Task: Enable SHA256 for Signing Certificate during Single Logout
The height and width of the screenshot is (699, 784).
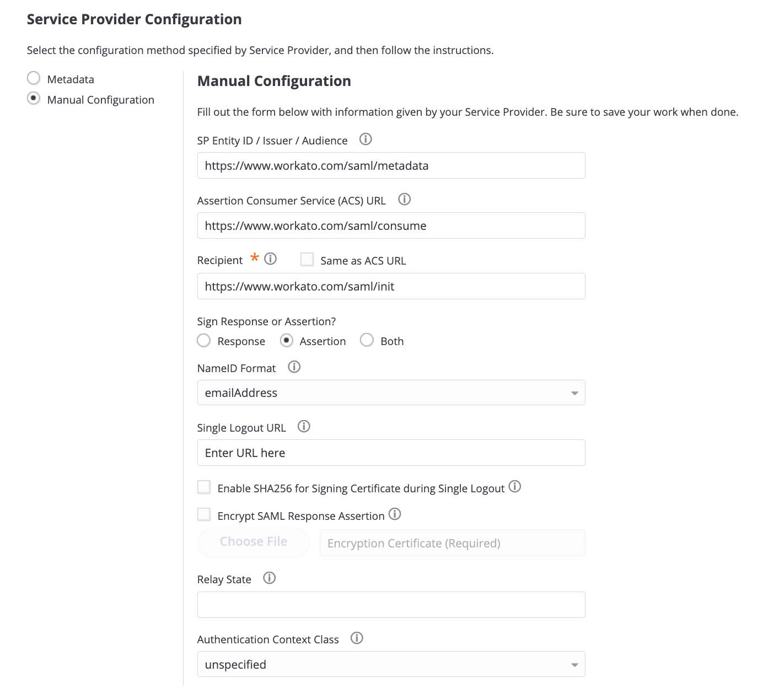Action: (204, 487)
